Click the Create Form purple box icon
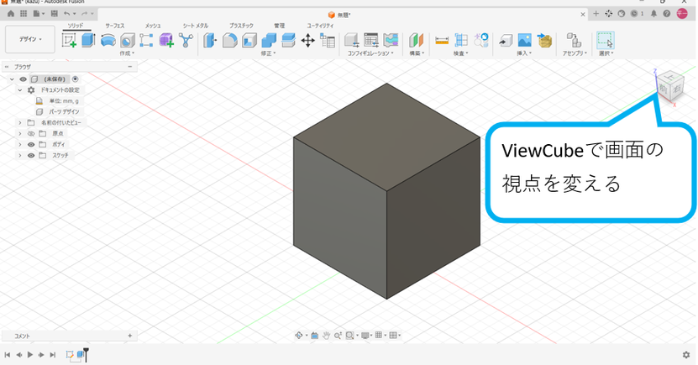698x365 pixels. coord(166,41)
